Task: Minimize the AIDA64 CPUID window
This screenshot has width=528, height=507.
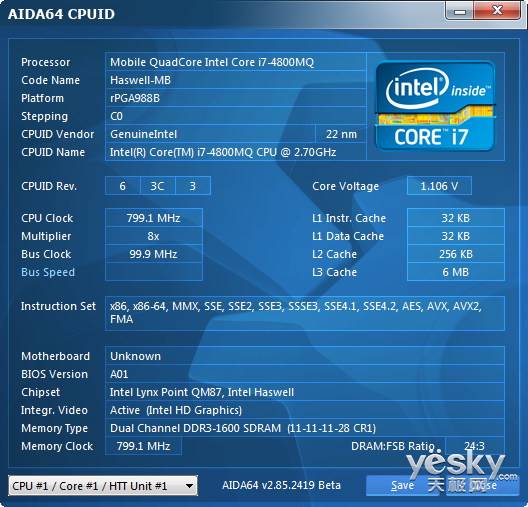Action: pyautogui.click(x=460, y=11)
